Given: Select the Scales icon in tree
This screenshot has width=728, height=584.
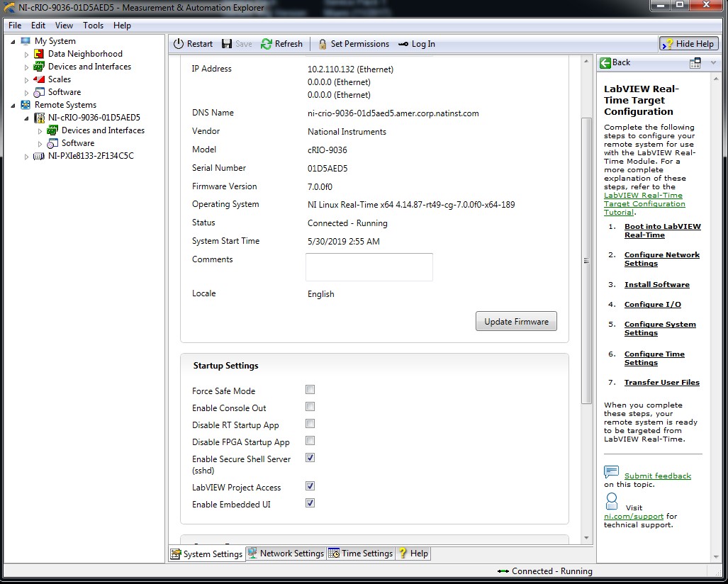Looking at the screenshot, I should coord(39,79).
